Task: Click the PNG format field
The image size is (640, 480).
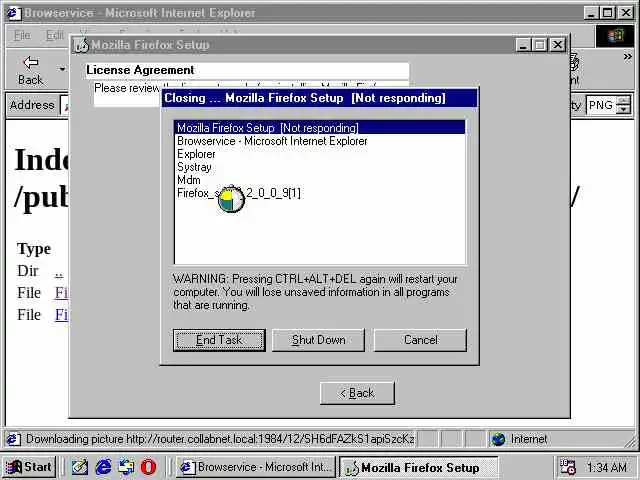Action: coord(602,105)
